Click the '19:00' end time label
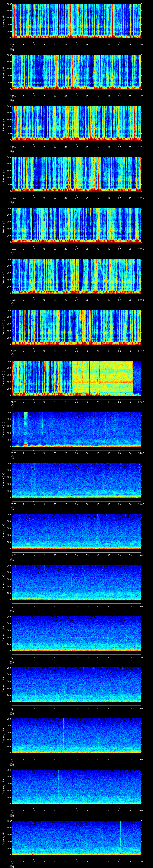153x868 pixels. (x=141, y=249)
